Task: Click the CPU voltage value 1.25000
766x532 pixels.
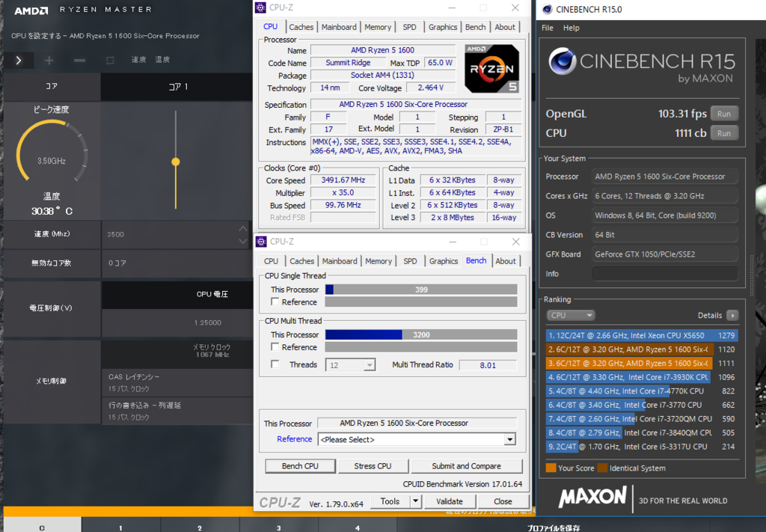Action: click(x=208, y=322)
